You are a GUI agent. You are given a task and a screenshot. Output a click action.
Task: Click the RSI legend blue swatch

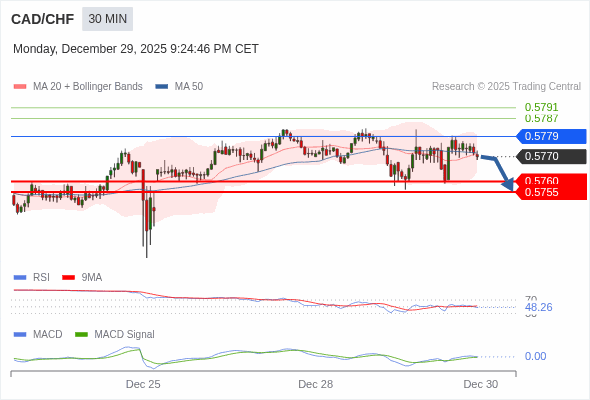pos(20,278)
